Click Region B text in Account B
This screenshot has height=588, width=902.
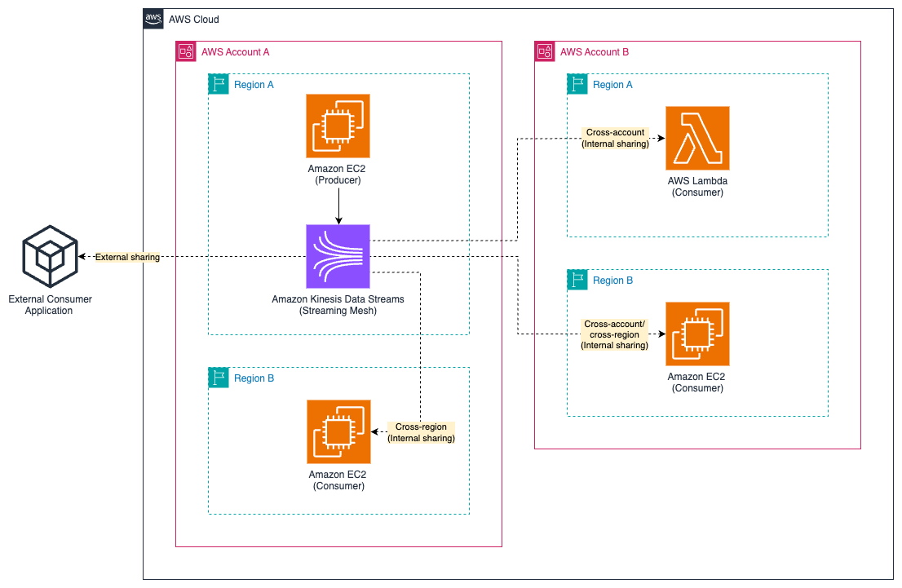612,281
